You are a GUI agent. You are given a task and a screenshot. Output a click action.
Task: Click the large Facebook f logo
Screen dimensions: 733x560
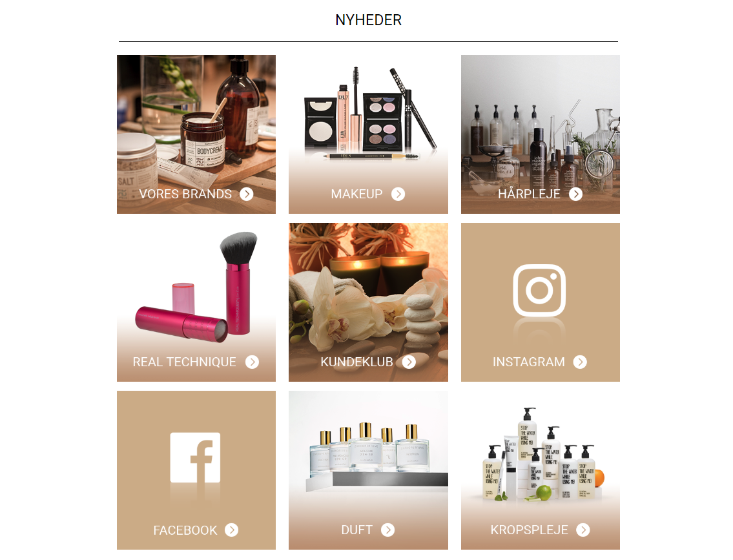[195, 458]
